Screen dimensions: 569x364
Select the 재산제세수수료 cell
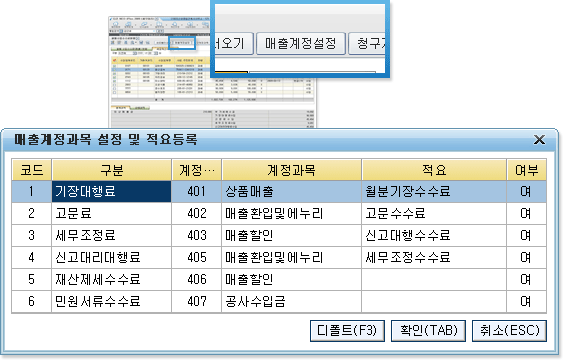click(111, 279)
